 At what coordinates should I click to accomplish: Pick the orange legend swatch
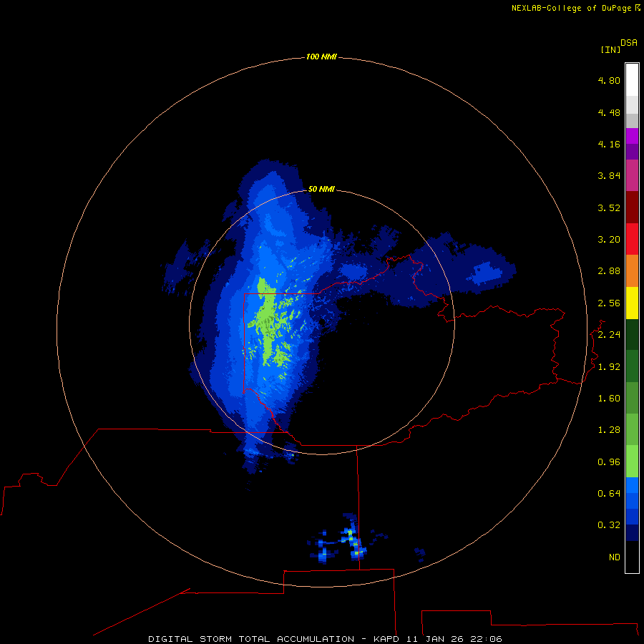[x=632, y=270]
